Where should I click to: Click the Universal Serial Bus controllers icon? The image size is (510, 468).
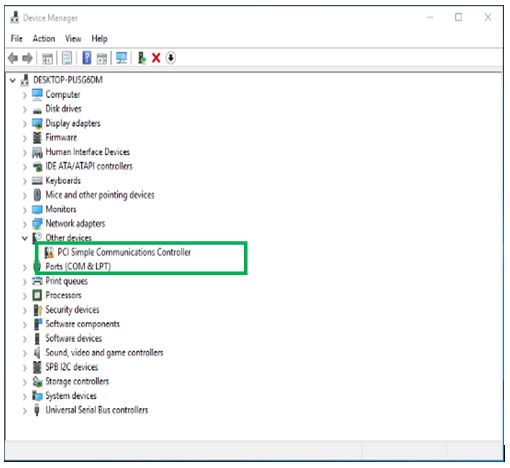[37, 410]
